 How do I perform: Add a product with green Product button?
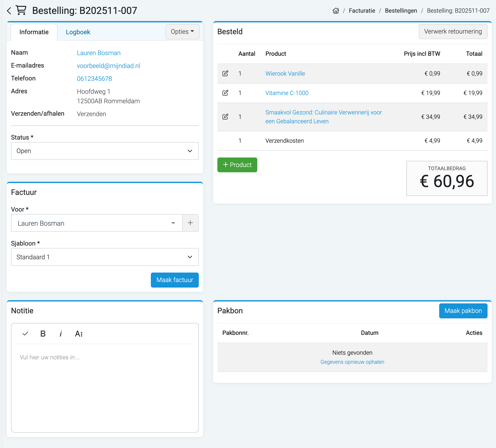click(x=237, y=165)
